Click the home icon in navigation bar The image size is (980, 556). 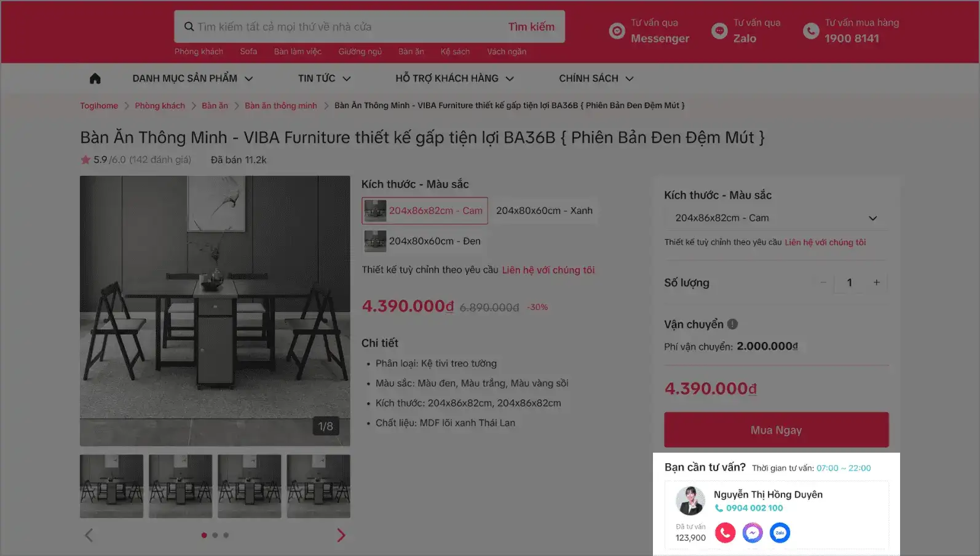coord(95,78)
